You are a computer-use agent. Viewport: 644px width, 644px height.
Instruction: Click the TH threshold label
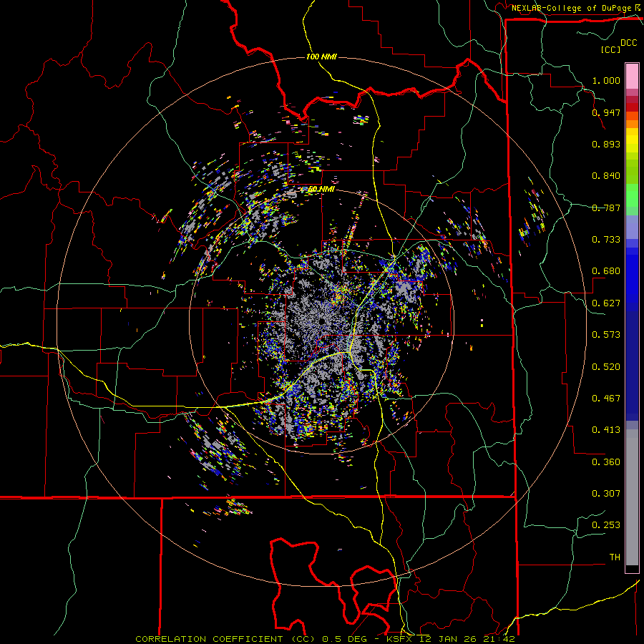pos(615,557)
